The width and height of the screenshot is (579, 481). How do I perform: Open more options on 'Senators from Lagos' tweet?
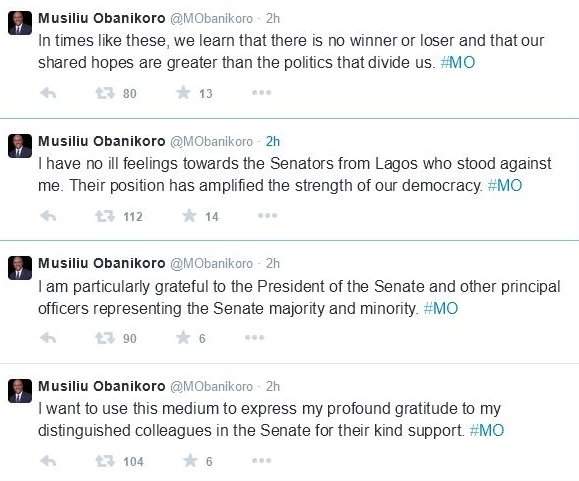tap(267, 215)
